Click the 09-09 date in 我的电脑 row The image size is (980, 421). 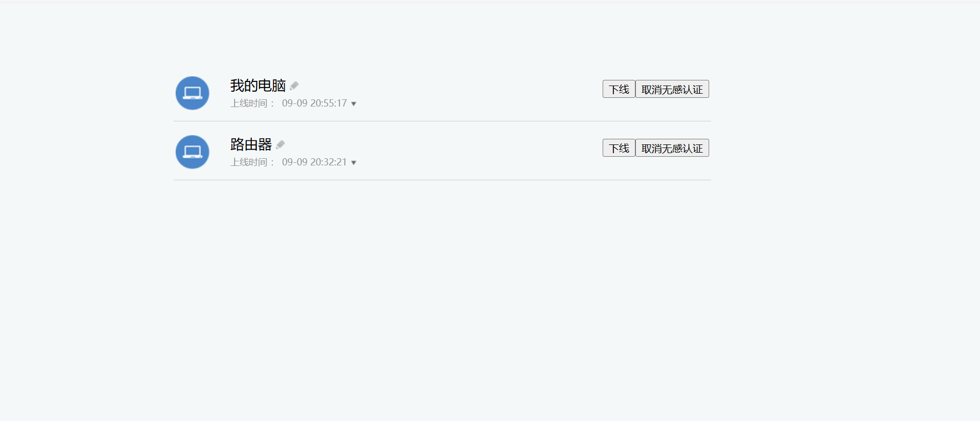[x=295, y=103]
